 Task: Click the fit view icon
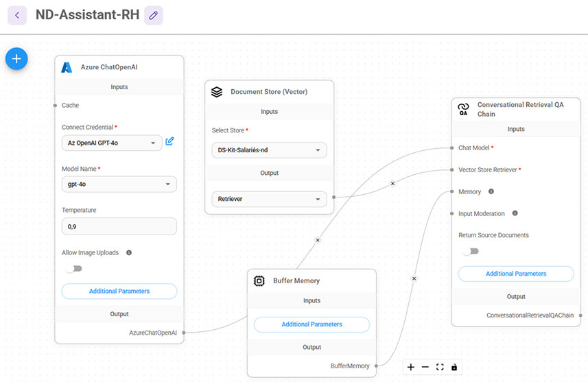click(x=440, y=367)
